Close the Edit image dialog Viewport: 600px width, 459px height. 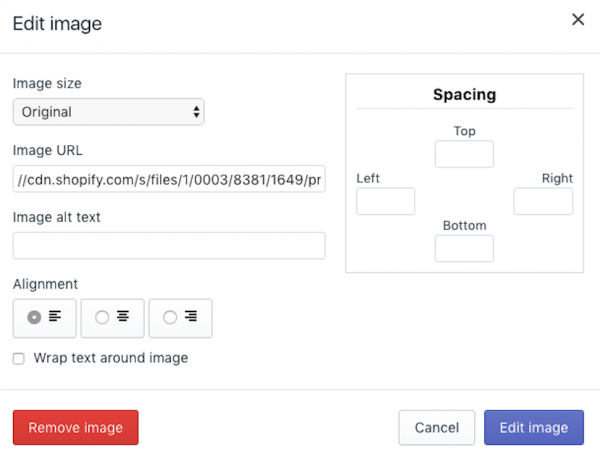pyautogui.click(x=578, y=19)
